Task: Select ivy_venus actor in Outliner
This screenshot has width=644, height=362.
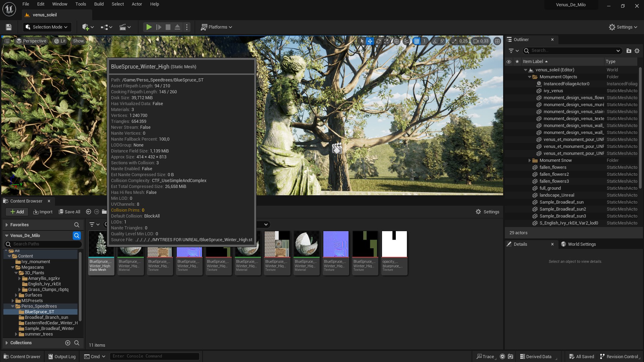Action: click(553, 91)
